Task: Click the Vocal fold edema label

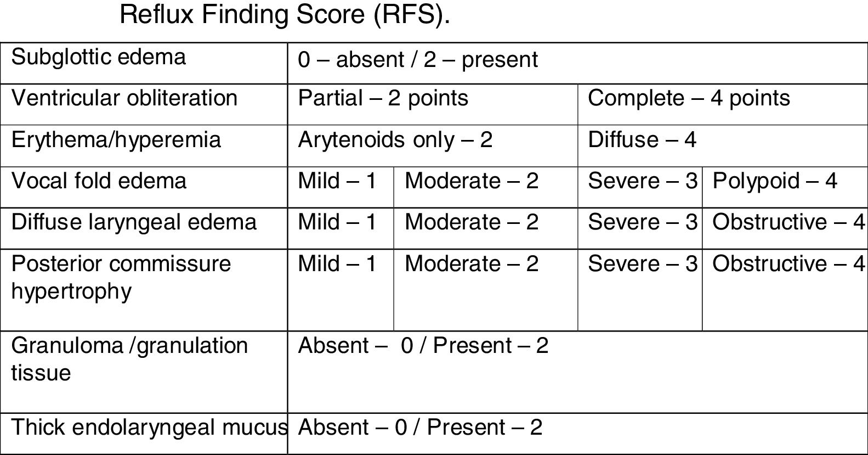Action: click(99, 181)
